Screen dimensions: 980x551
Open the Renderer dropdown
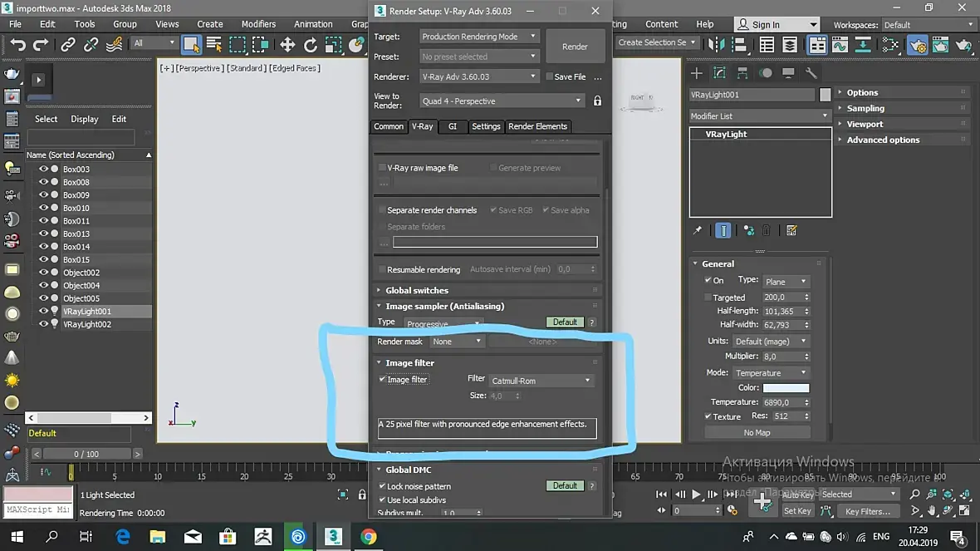coord(478,76)
